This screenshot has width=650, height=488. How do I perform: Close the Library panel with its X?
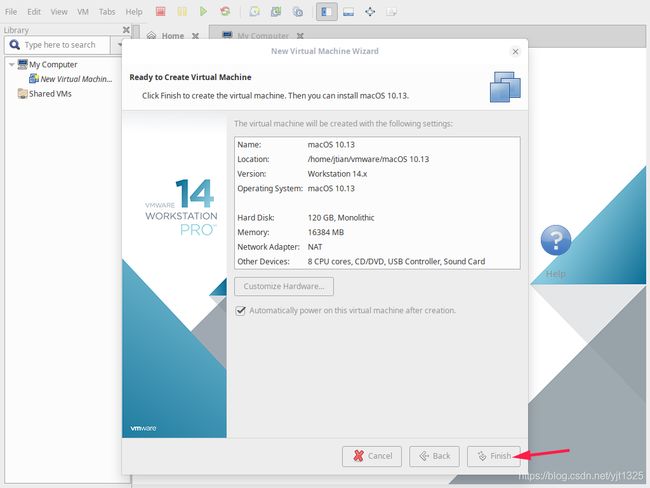126,29
